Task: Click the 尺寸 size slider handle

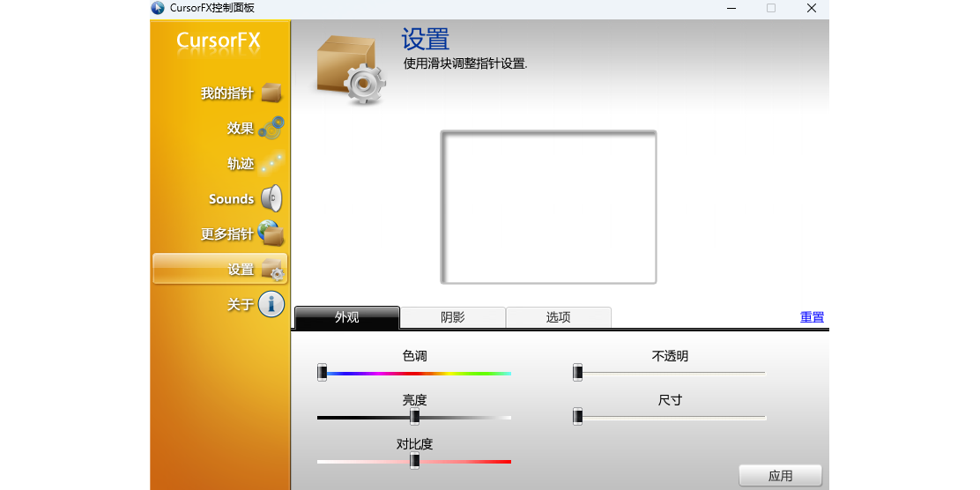Action: point(578,416)
